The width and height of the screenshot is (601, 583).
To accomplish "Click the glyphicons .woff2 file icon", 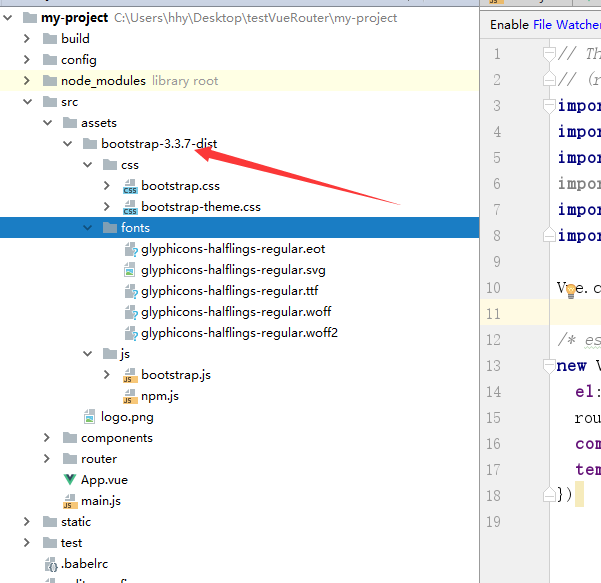I will click(x=131, y=333).
